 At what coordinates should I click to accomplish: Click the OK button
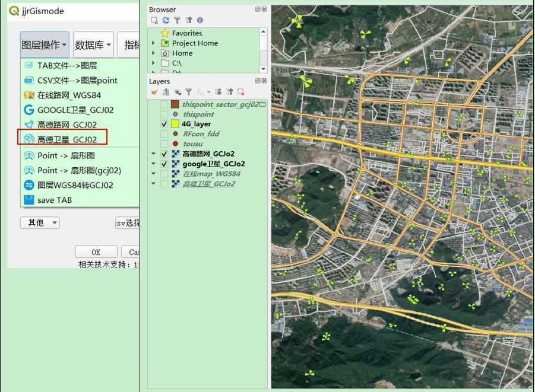96,252
